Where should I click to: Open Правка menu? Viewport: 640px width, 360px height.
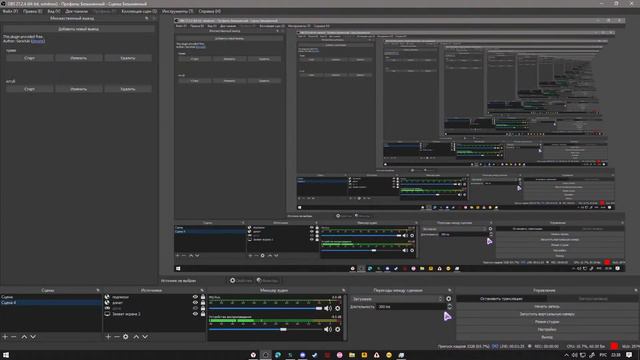(32, 11)
